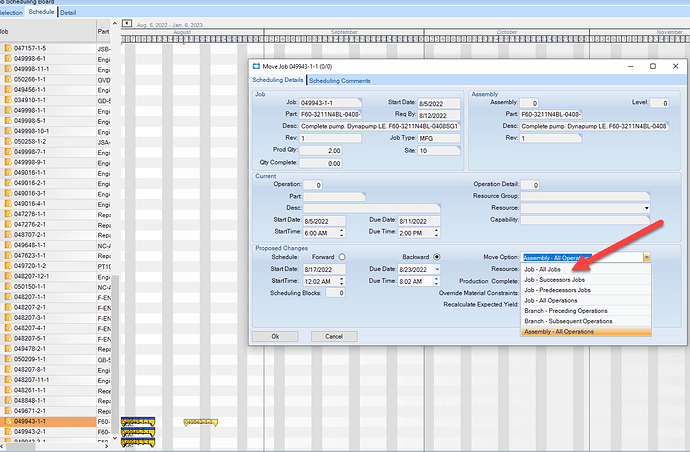Image resolution: width=690 pixels, height=452 pixels.
Task: Click the Move Job window title icon
Action: 256,65
